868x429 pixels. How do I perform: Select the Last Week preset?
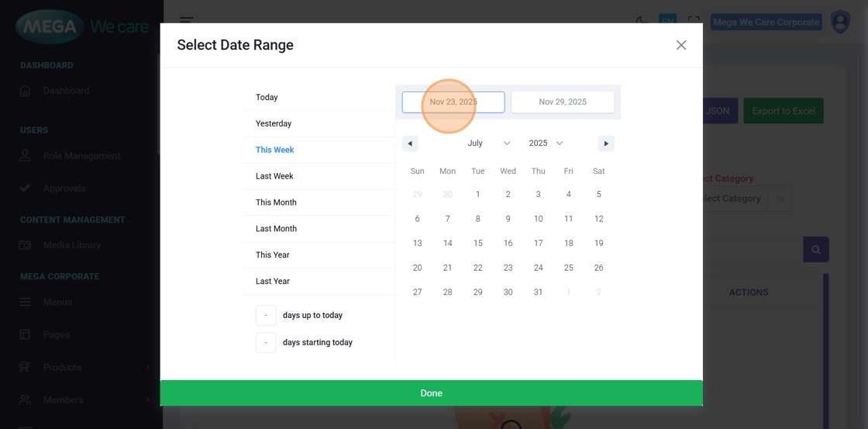tap(274, 176)
